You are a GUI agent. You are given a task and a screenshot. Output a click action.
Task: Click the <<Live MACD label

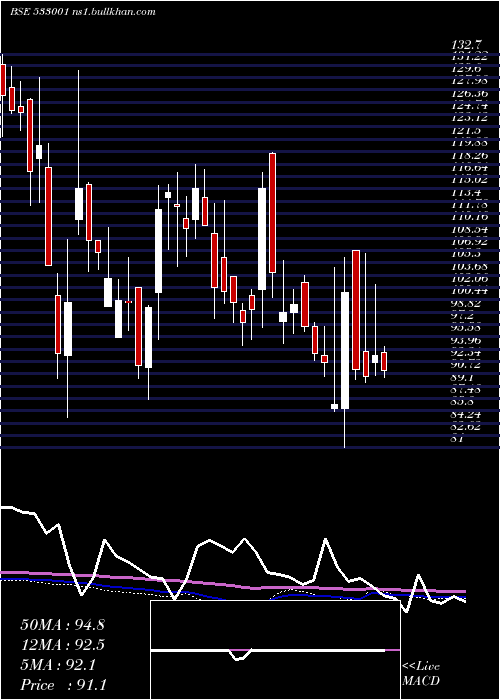(421, 674)
